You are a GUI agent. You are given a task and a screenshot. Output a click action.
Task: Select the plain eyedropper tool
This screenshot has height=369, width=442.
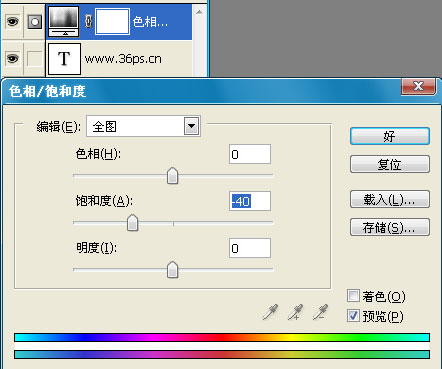tap(270, 312)
